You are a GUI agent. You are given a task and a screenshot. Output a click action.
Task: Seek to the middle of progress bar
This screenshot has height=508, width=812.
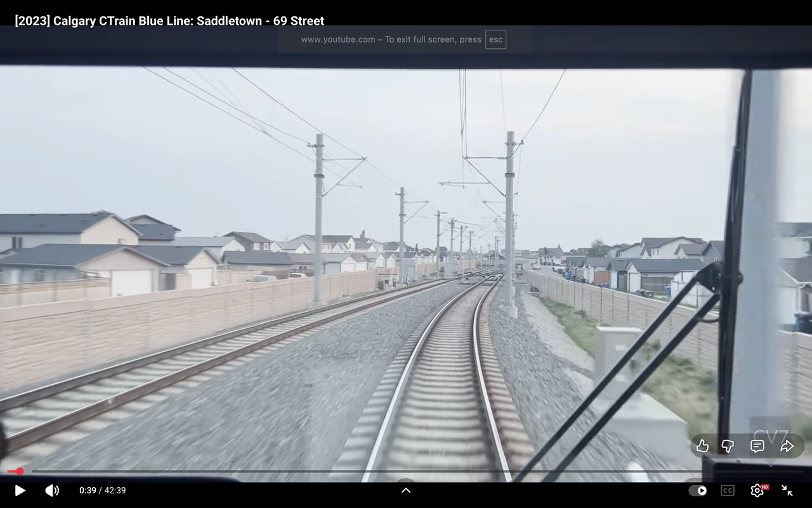coord(406,471)
